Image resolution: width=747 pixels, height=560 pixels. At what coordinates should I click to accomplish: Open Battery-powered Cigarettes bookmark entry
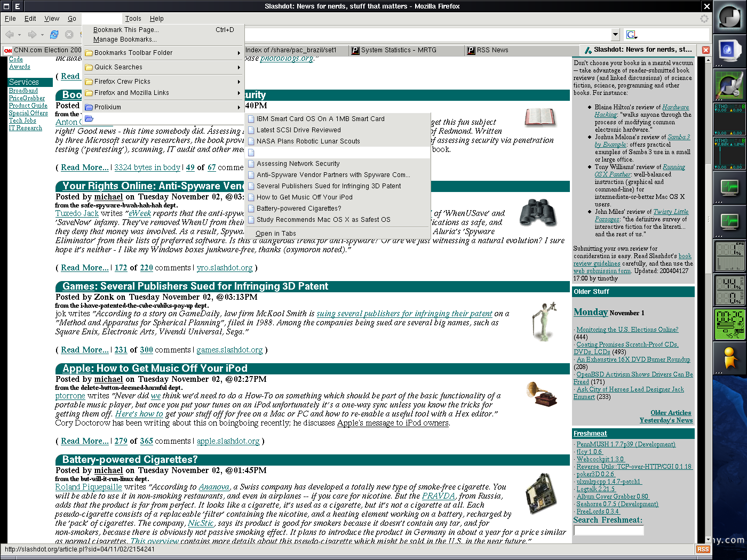[338, 209]
